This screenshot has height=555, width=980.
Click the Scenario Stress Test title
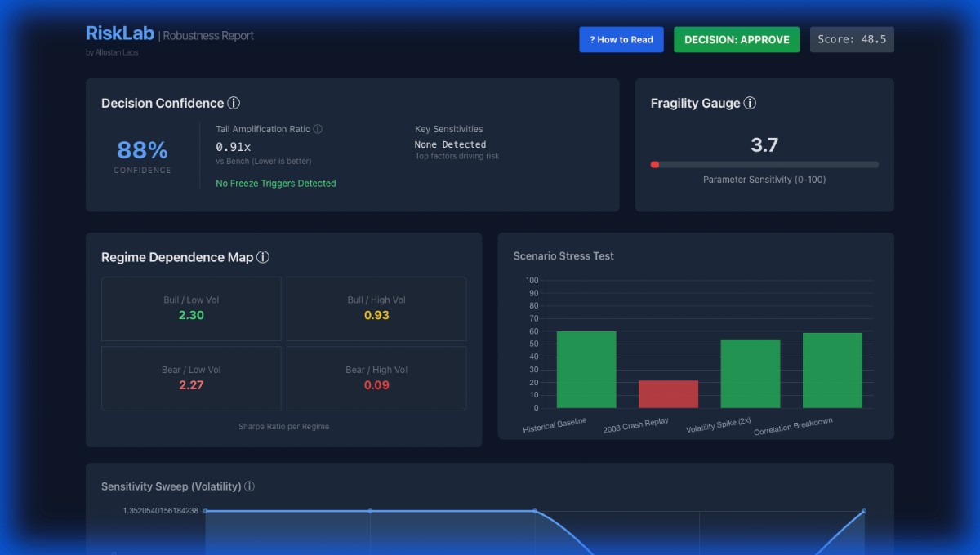click(x=563, y=256)
